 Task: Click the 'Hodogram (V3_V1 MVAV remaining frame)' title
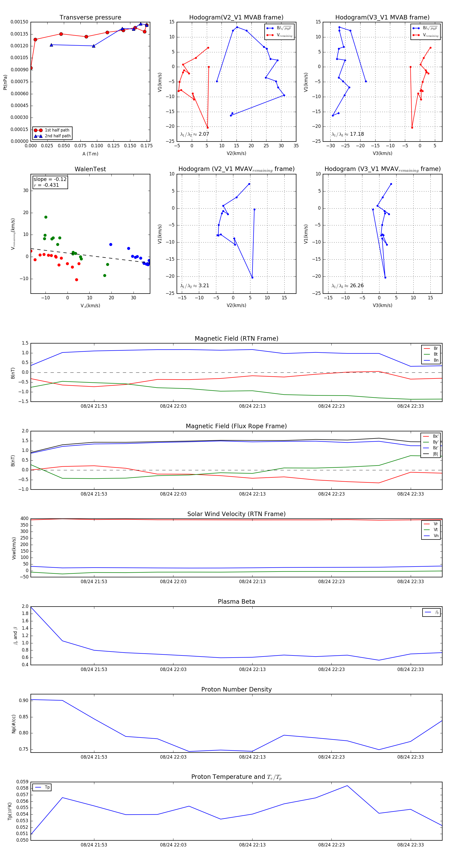pyautogui.click(x=382, y=169)
